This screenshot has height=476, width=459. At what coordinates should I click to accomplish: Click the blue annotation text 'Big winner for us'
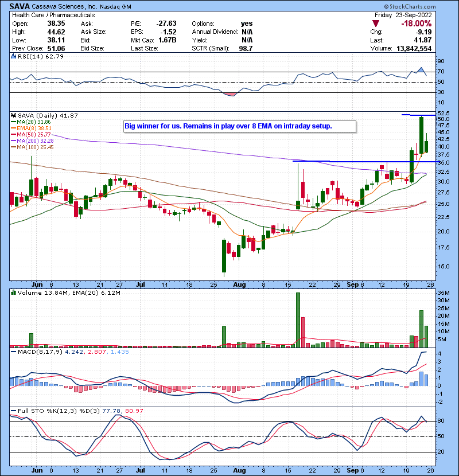click(x=153, y=126)
